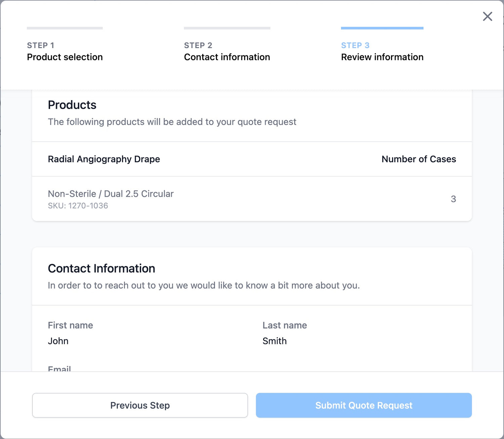504x439 pixels.
Task: Click the Last name field label
Action: click(285, 325)
